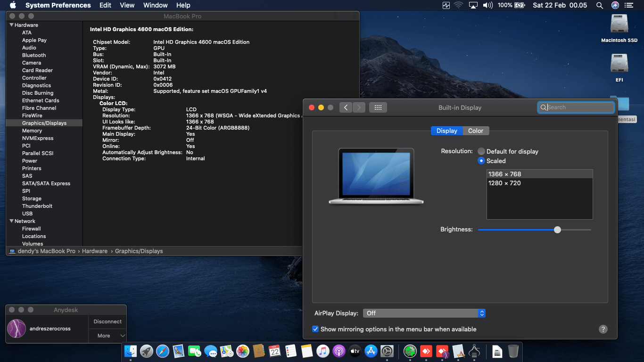This screenshot has width=644, height=362.
Task: Click Disconnect in the Anydesk window
Action: click(x=107, y=321)
